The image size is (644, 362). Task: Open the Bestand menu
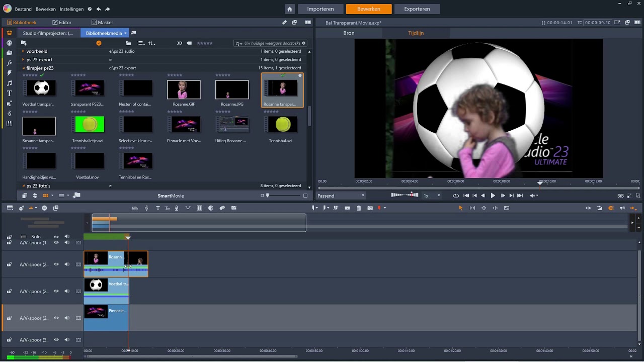[x=23, y=9]
